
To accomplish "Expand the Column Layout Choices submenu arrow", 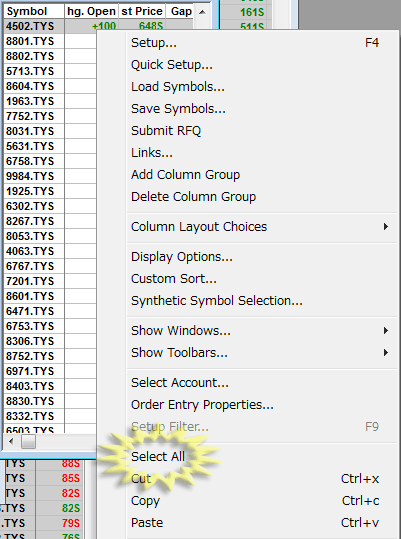I will coord(386,227).
